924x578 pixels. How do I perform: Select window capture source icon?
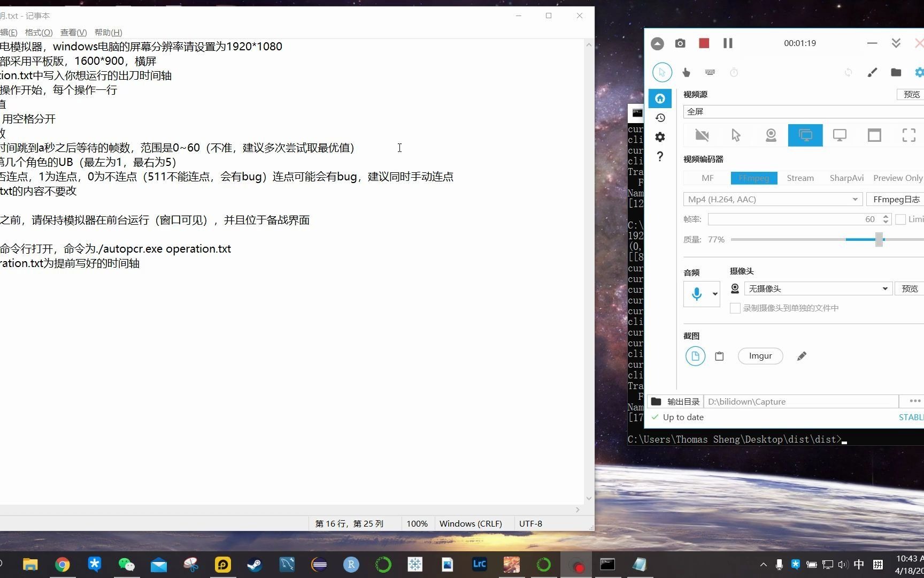click(x=874, y=135)
